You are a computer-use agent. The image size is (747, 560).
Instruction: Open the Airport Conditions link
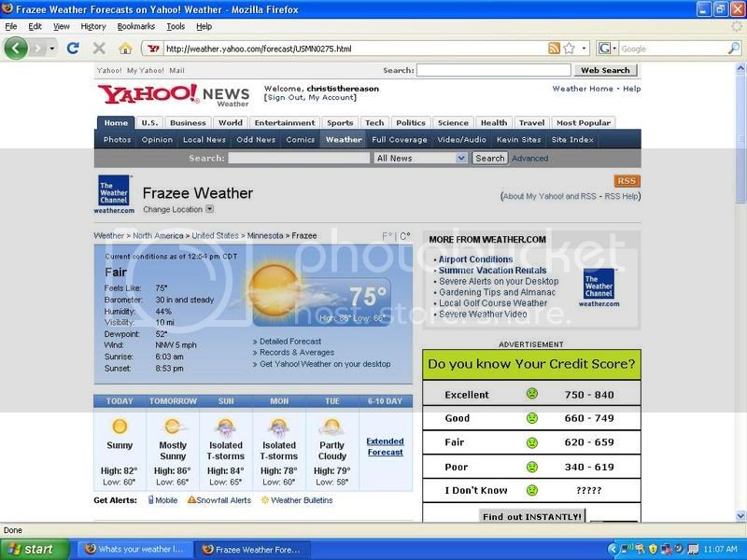click(475, 259)
